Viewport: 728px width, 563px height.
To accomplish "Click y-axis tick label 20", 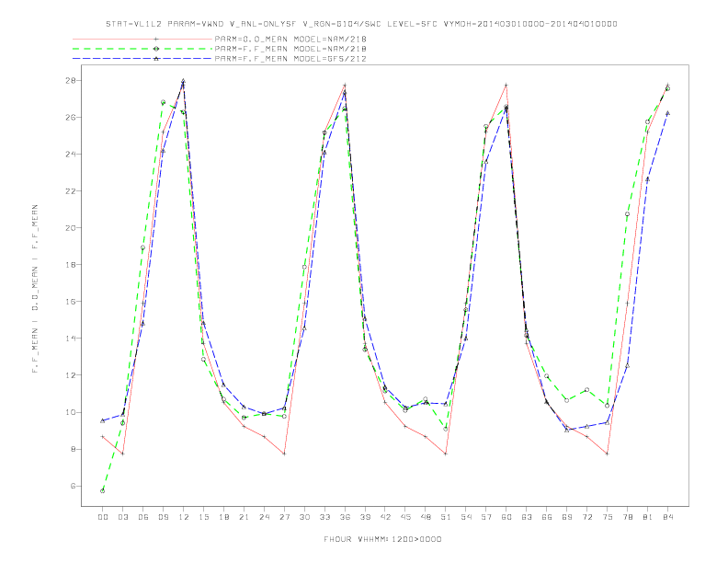I will (71, 227).
